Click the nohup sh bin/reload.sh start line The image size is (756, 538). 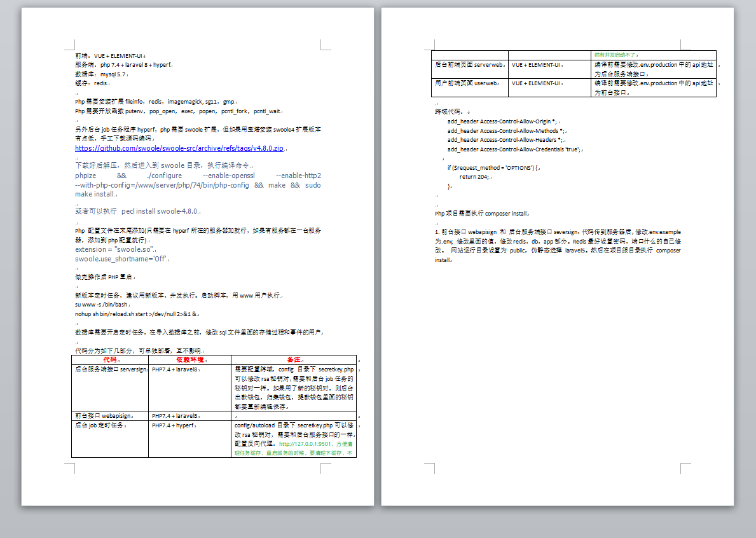(x=136, y=314)
